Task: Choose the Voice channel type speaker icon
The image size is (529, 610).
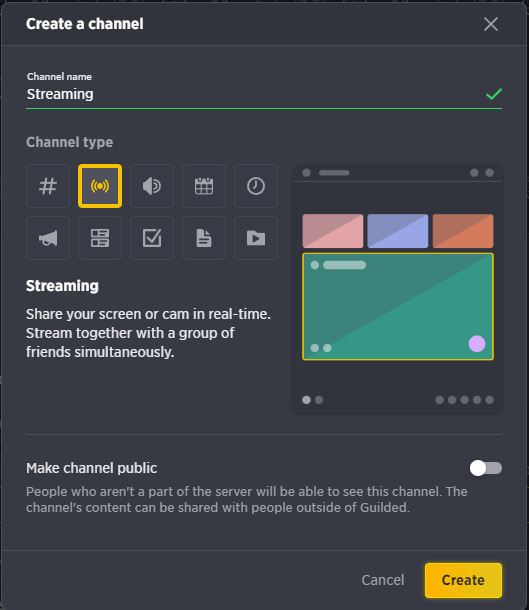Action: pos(152,186)
